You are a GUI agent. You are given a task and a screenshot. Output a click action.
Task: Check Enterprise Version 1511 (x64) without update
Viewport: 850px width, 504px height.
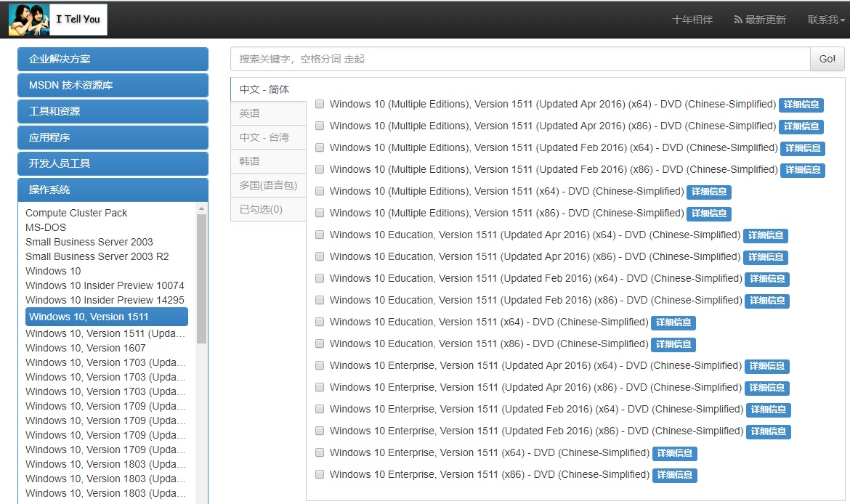320,452
